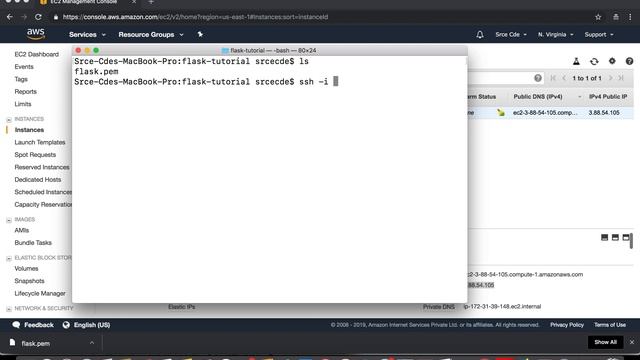The width and height of the screenshot is (640, 360).
Task: Click IPv4 Public IP 3.88.54.105 cell
Action: (x=604, y=113)
